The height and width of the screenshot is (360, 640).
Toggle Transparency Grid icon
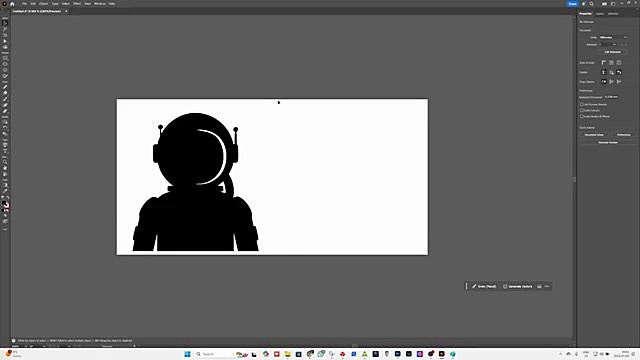click(x=619, y=62)
